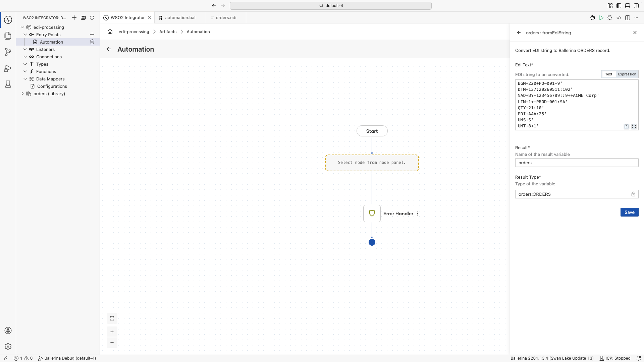
Task: Open the Testing flask icon
Action: click(8, 84)
